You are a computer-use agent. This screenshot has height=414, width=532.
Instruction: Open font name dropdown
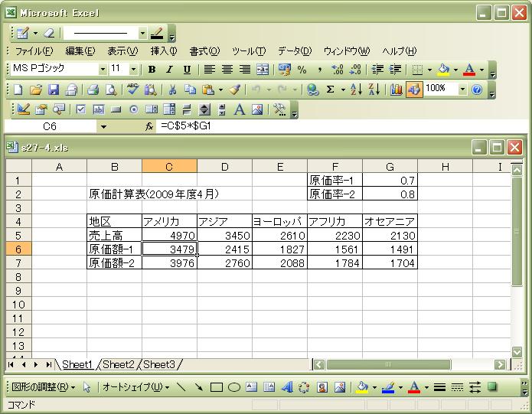pos(103,70)
